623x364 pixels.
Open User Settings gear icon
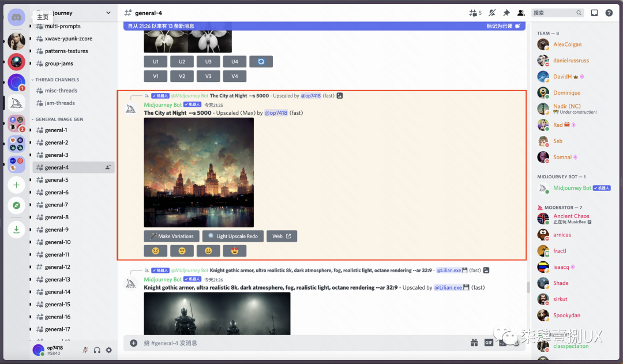tap(109, 350)
